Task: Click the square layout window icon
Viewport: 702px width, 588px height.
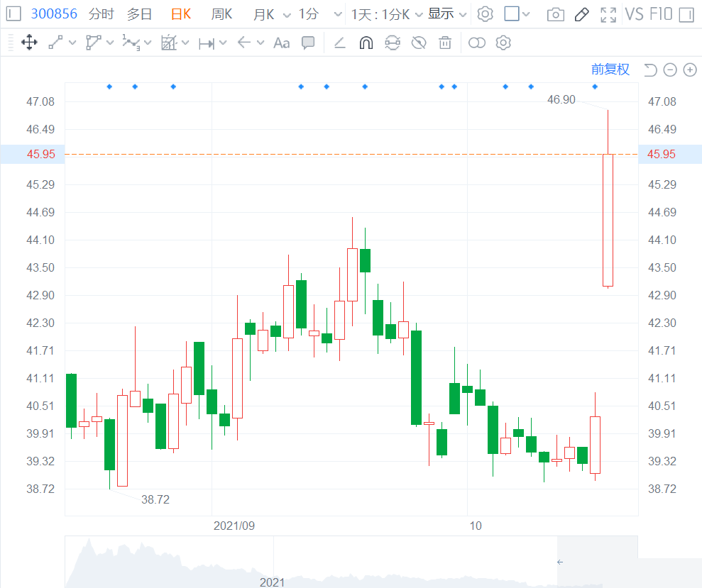Action: [512, 14]
